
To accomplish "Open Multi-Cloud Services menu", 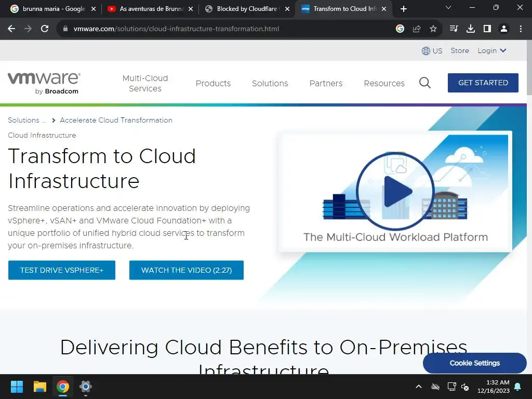I will (x=145, y=84).
